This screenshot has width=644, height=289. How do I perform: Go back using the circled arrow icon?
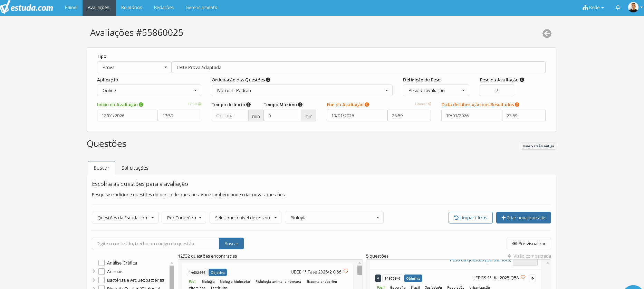pyautogui.click(x=547, y=33)
